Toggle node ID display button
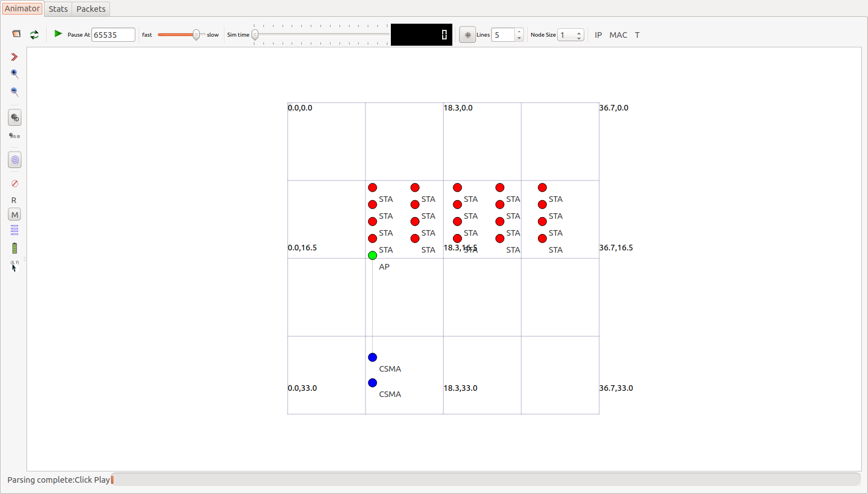 [15, 118]
